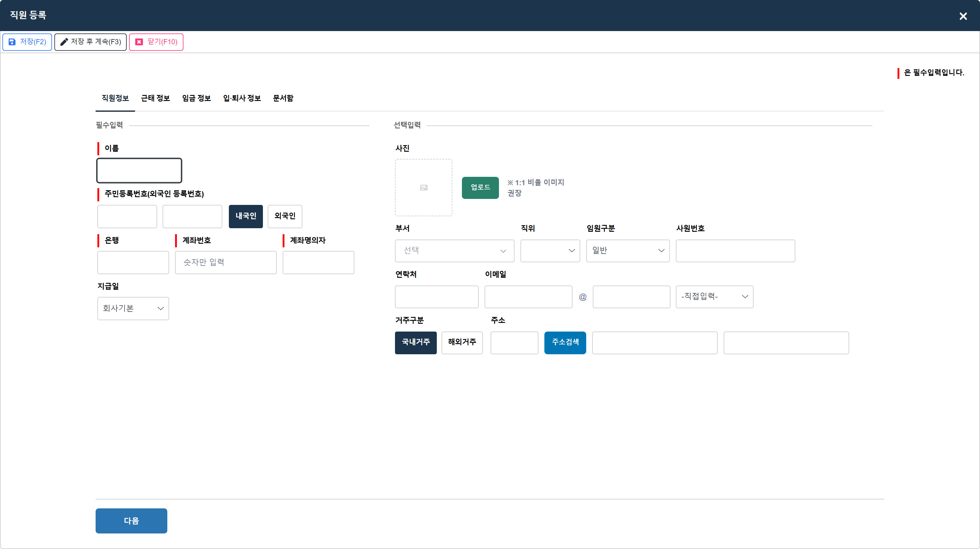Viewport: 980px width, 549px height.
Task: Open the 임원구분 일반 dropdown
Action: tap(628, 251)
